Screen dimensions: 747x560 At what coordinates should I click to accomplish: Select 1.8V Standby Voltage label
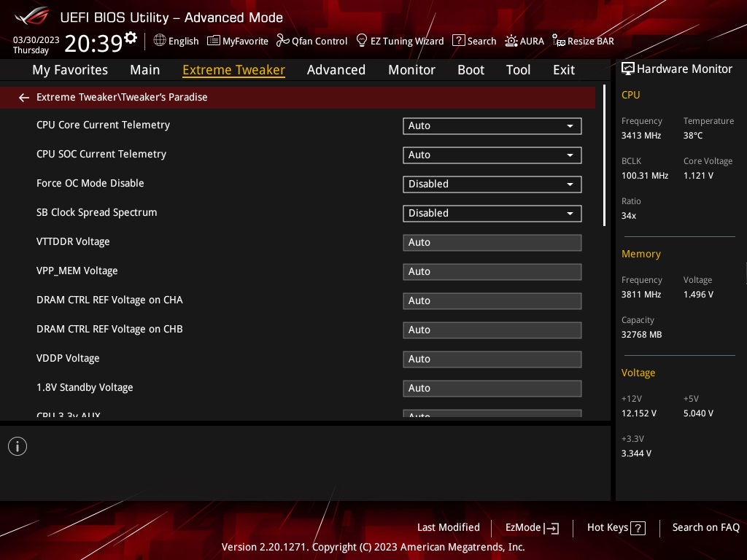tap(85, 387)
